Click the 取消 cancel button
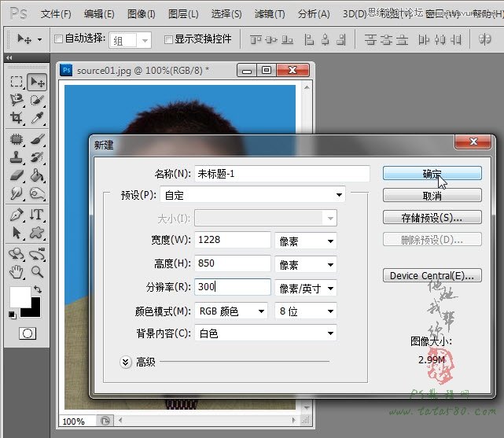 tap(432, 195)
